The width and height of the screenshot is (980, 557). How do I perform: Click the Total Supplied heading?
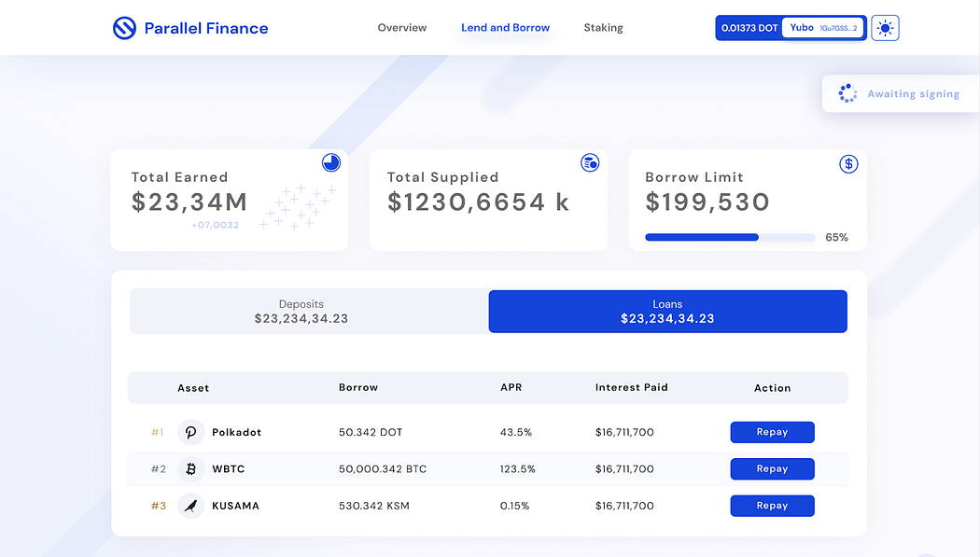[x=443, y=177]
